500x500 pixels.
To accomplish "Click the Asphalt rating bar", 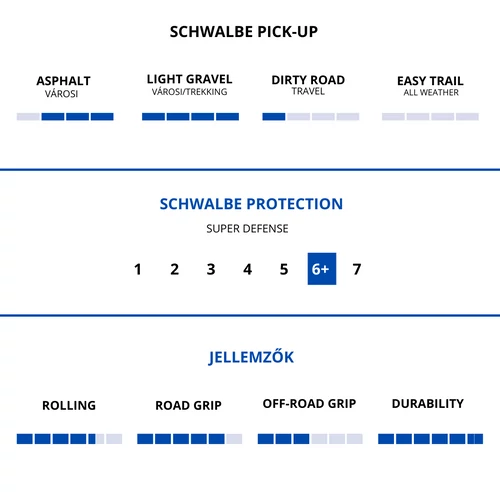I will tap(65, 116).
